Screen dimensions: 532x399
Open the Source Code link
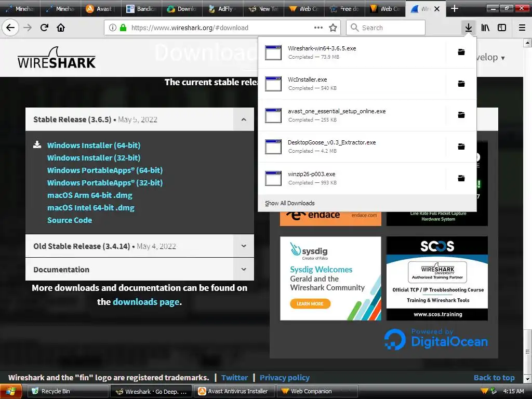[70, 220]
